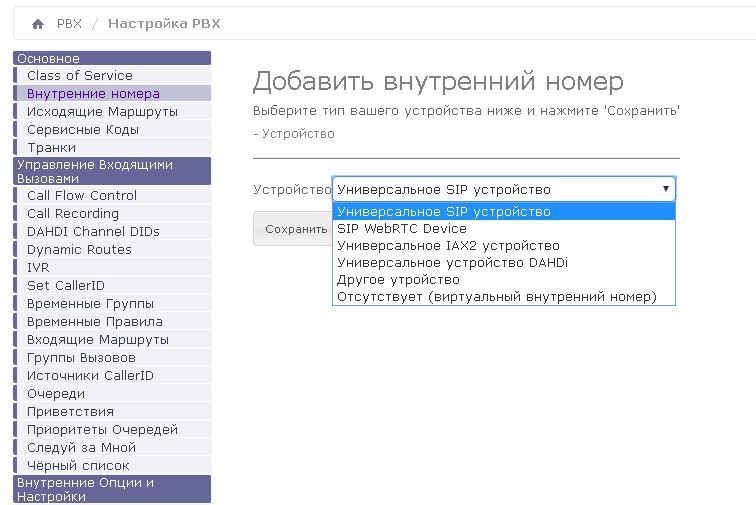
Task: Toggle the Устройство section heading
Action: point(294,134)
